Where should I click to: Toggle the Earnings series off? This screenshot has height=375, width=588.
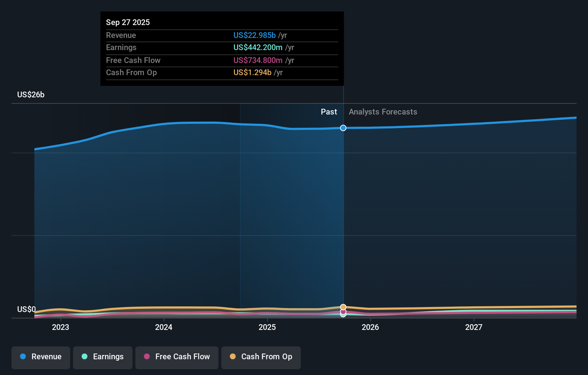tap(102, 357)
